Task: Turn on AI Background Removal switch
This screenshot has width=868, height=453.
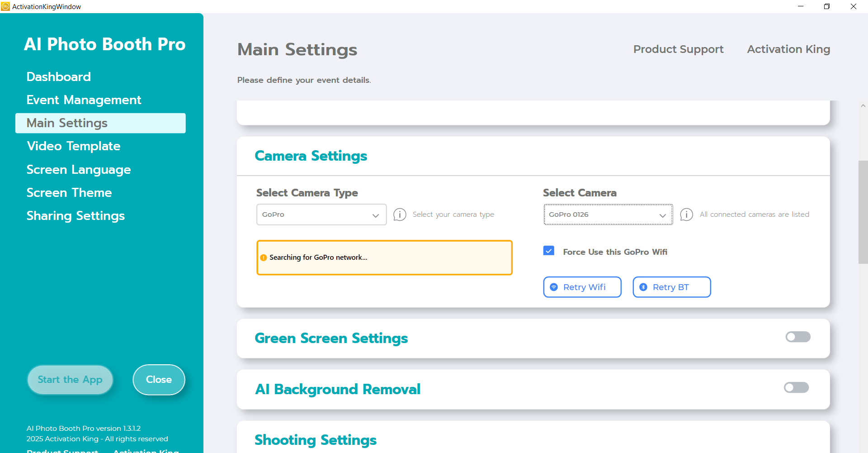Action: pyautogui.click(x=797, y=388)
